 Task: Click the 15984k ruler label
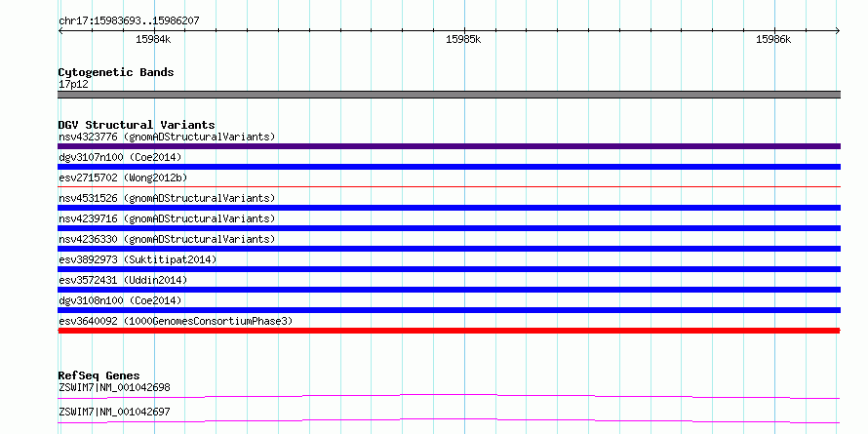tap(153, 40)
